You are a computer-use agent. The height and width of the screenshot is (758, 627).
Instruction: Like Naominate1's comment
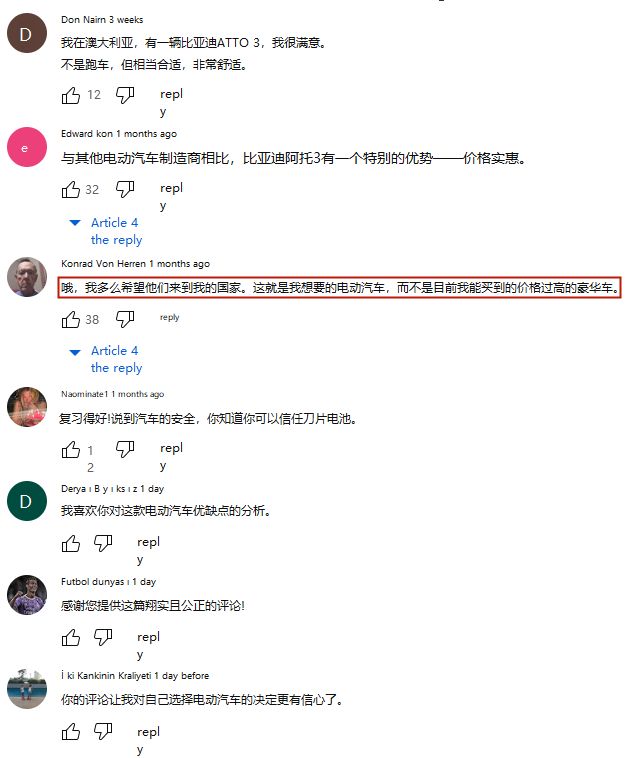point(71,450)
